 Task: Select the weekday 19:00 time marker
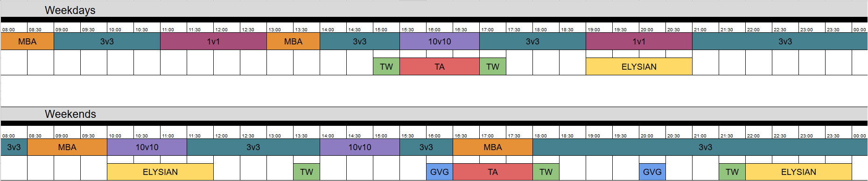(594, 29)
